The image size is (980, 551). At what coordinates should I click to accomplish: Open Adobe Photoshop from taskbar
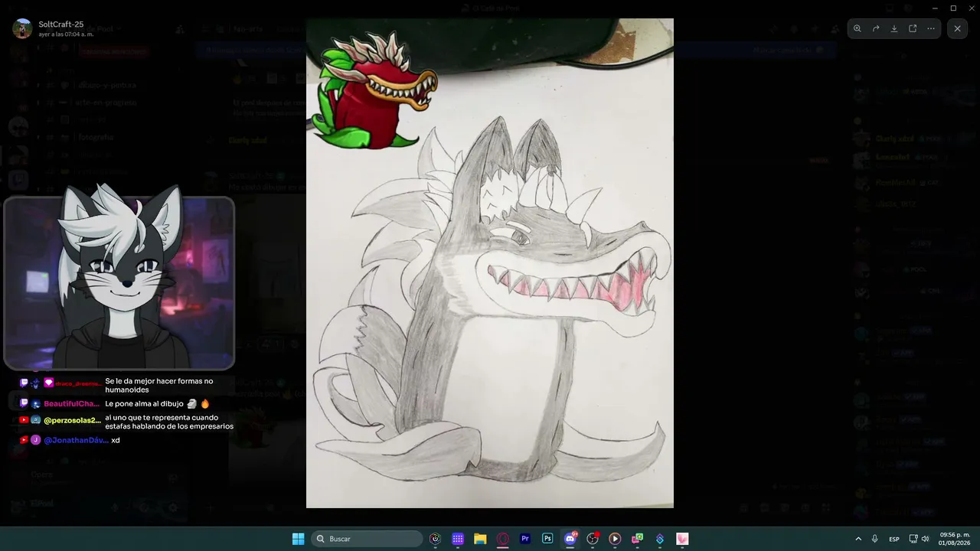pyautogui.click(x=547, y=539)
